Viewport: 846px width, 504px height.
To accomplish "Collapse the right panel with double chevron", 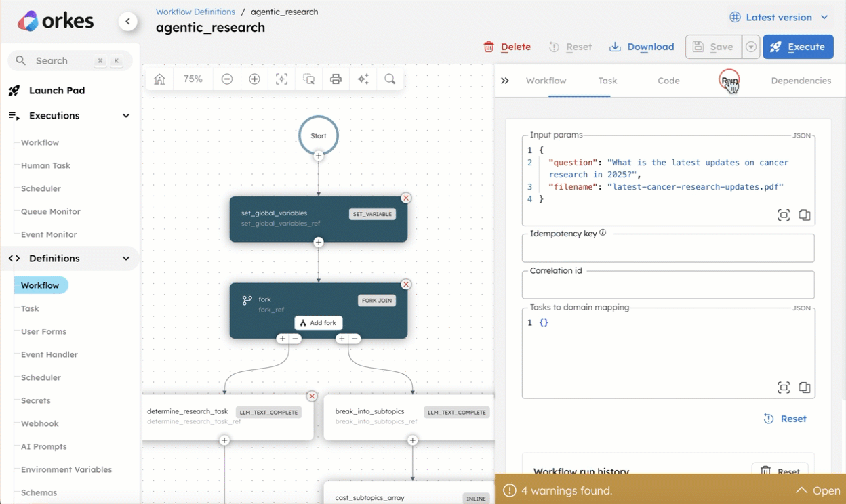I will (x=505, y=81).
